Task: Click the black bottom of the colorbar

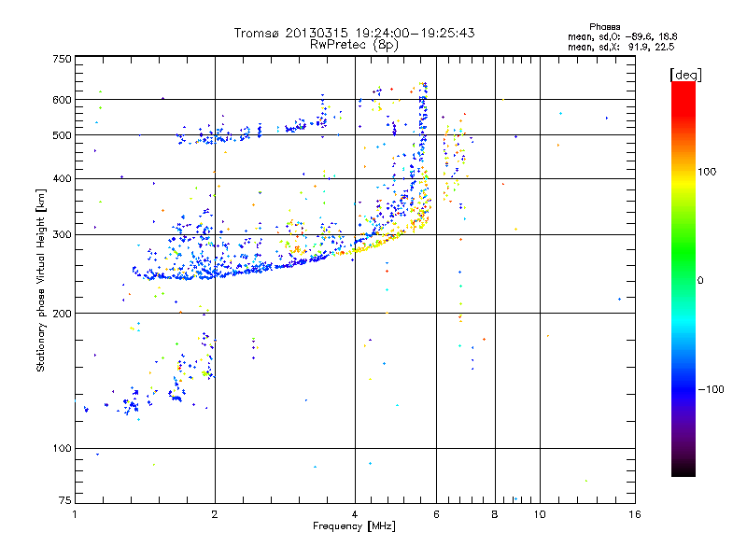Action: (684, 469)
